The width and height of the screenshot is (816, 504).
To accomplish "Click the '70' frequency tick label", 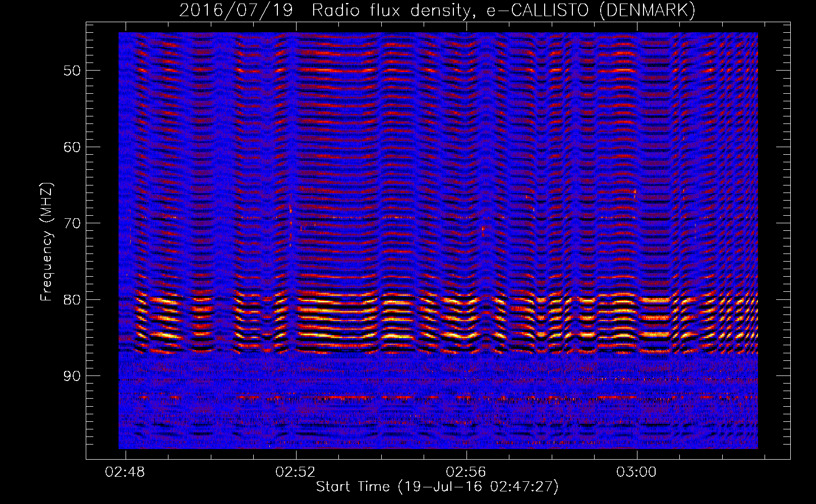I will click(72, 223).
